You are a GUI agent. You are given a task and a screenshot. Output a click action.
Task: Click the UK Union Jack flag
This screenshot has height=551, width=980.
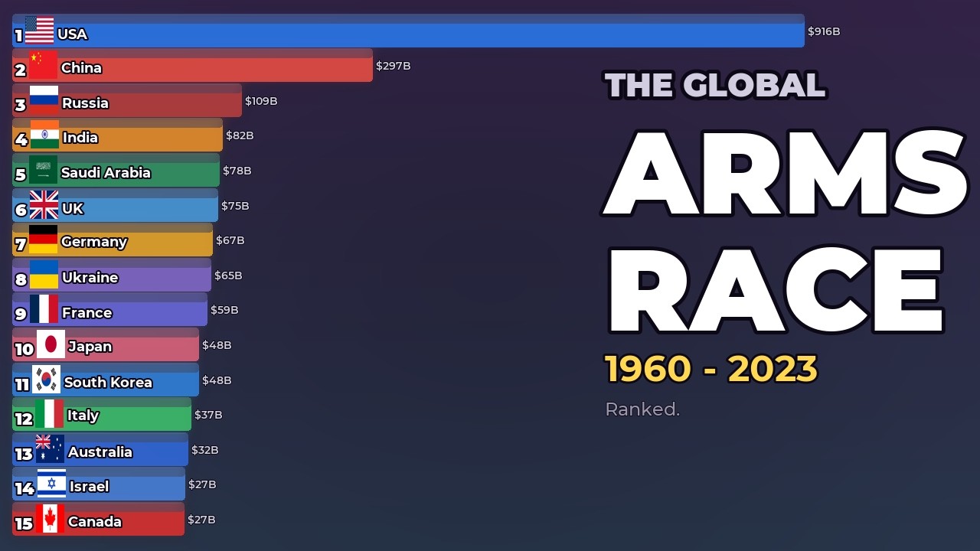click(44, 205)
